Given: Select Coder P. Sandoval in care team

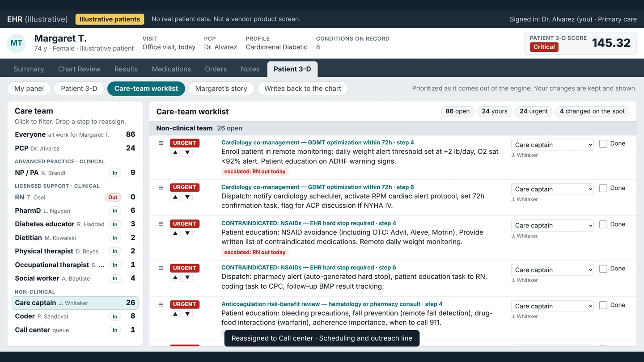Looking at the screenshot, I should (x=75, y=316).
